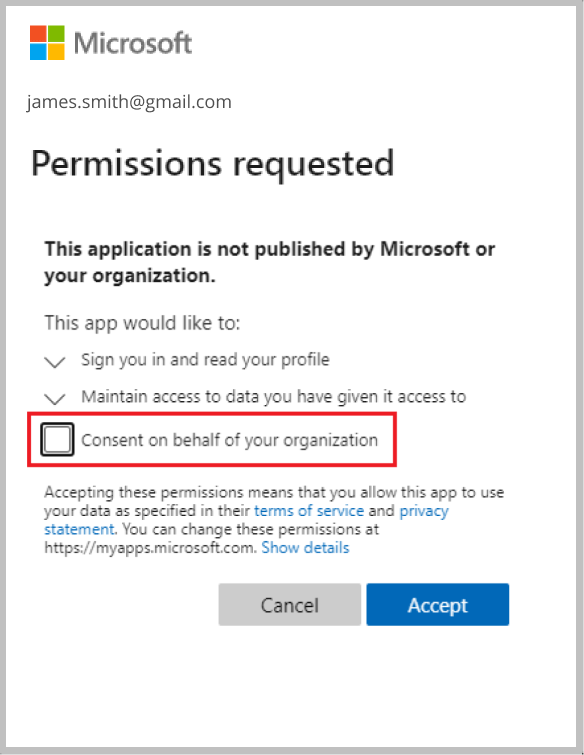Click the not published by Microsoft warning
584x755 pixels.
tap(270, 262)
